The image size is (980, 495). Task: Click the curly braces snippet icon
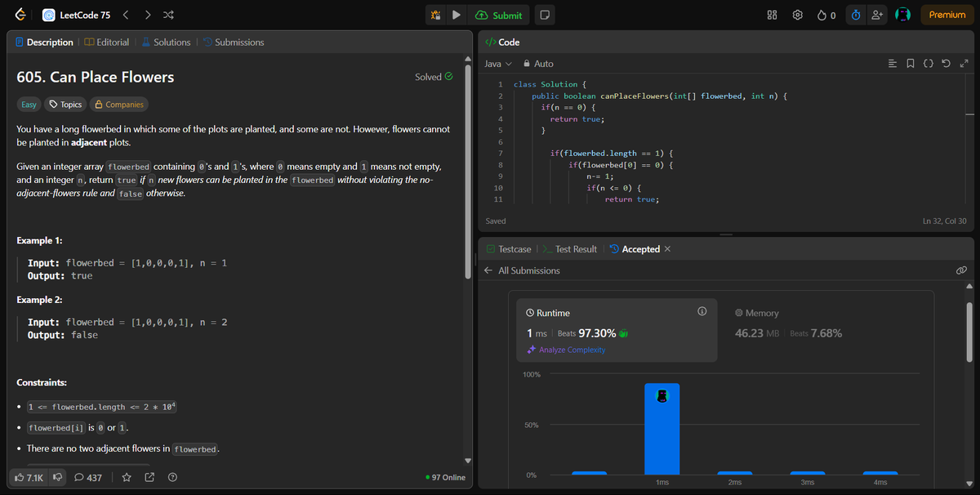tap(929, 64)
